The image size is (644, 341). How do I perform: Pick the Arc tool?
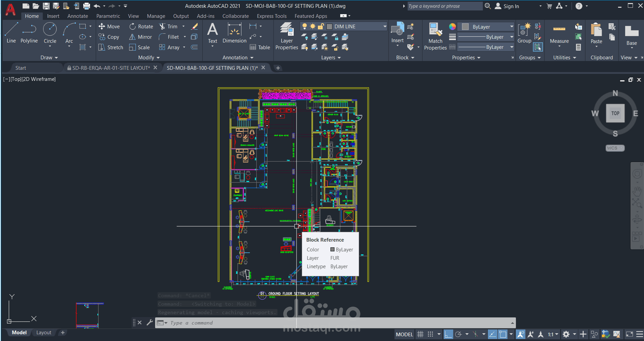pos(69,33)
